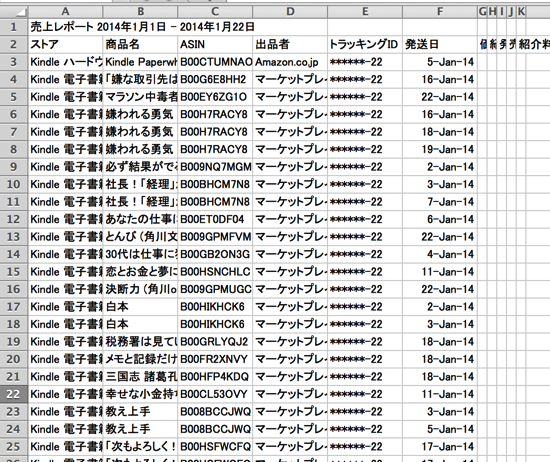Select ASIN cell B009NQ7MGM
Viewport: 550px width, 462px height.
pyautogui.click(x=215, y=167)
